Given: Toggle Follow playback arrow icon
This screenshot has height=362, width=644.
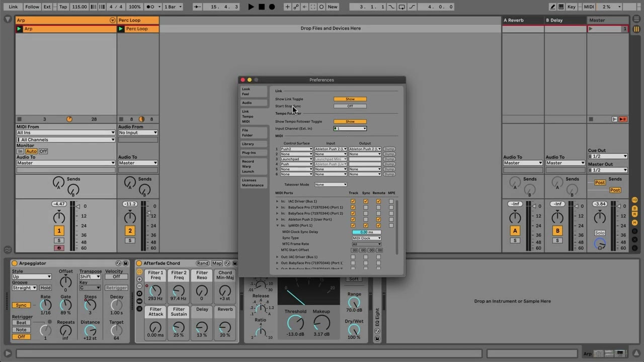Looking at the screenshot, I should (x=198, y=7).
